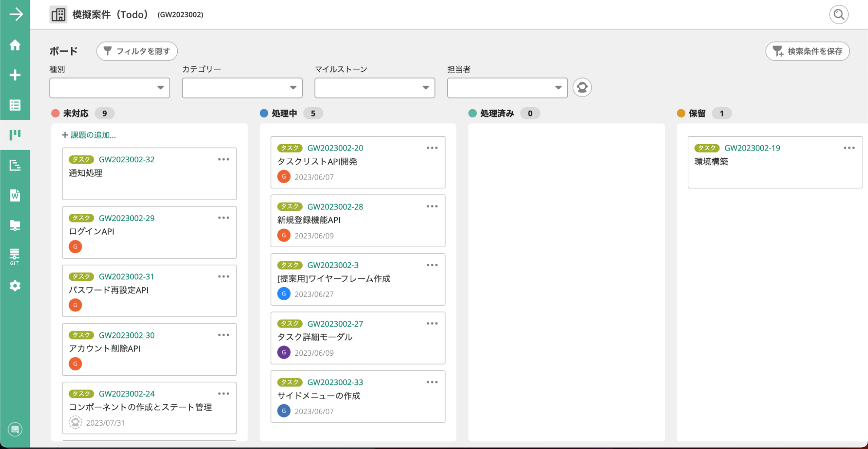Viewport: 868px width, 449px height.
Task: Open the files section from the sidebar
Action: [15, 225]
